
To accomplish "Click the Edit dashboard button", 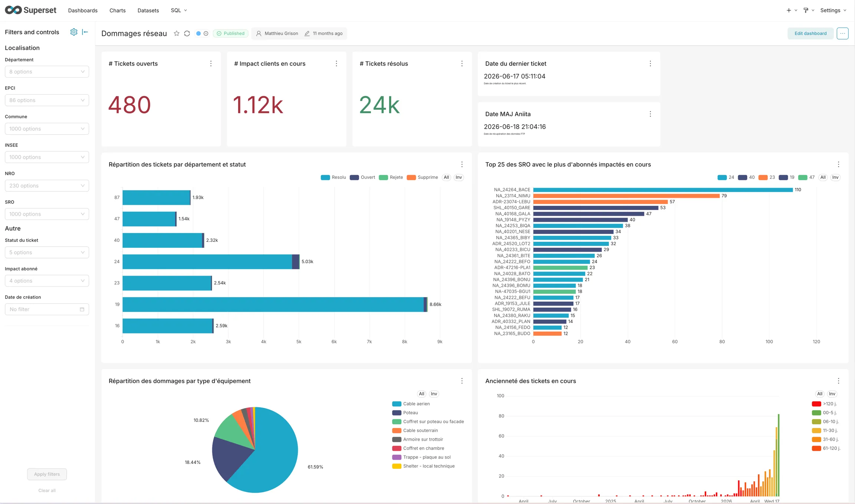I will point(810,33).
